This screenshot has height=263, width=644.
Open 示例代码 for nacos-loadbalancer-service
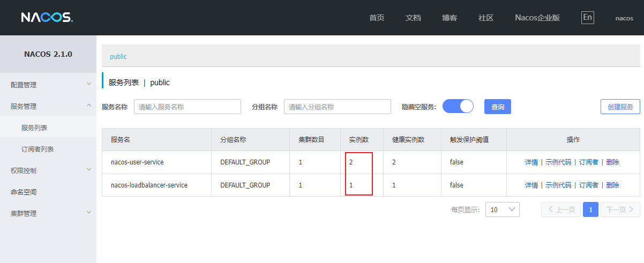[558, 185]
